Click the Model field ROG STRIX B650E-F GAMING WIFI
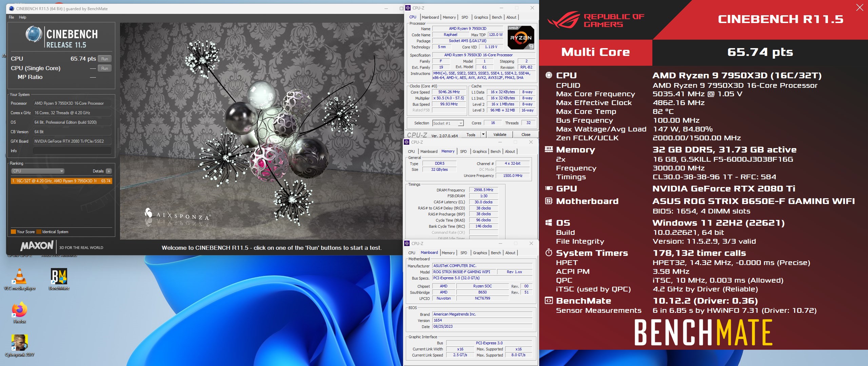Viewport: 868px width, 366px height. 464,272
